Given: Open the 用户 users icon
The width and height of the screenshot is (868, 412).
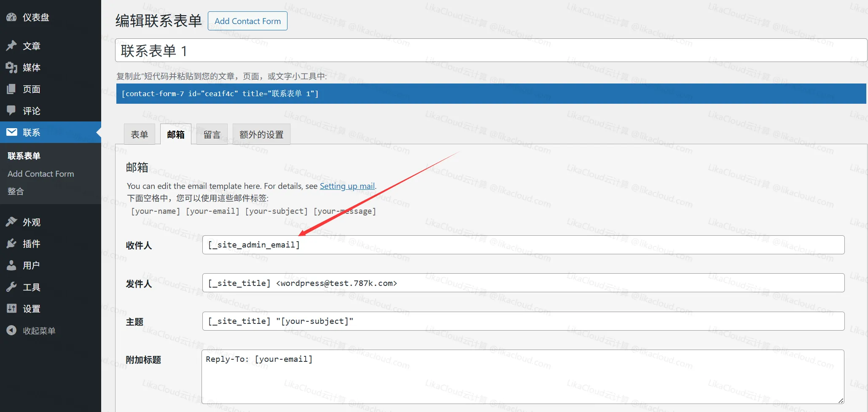Looking at the screenshot, I should tap(11, 265).
